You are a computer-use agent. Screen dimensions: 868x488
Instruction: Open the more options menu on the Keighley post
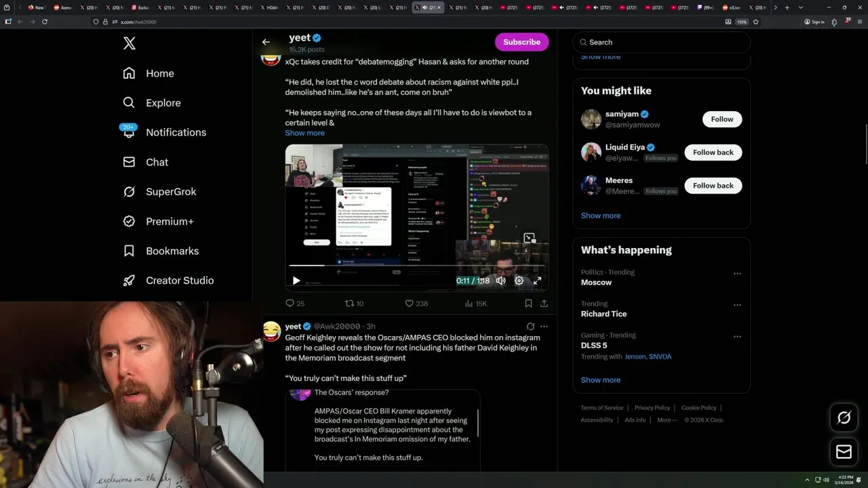[544, 327]
